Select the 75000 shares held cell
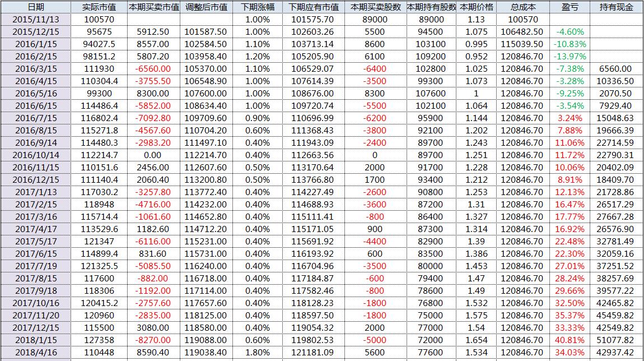Screen dimensions: 644x361 (431, 316)
